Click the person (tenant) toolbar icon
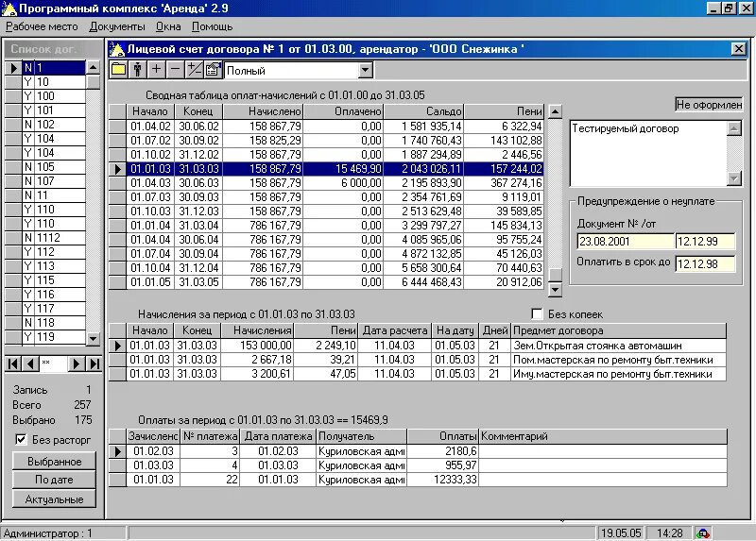The image size is (756, 541). 137,70
